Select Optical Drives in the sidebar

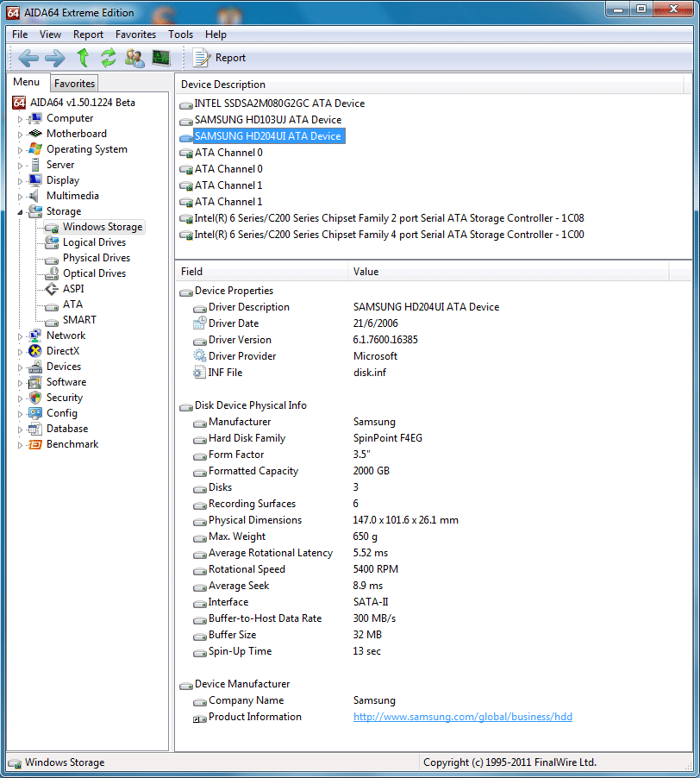(x=95, y=273)
